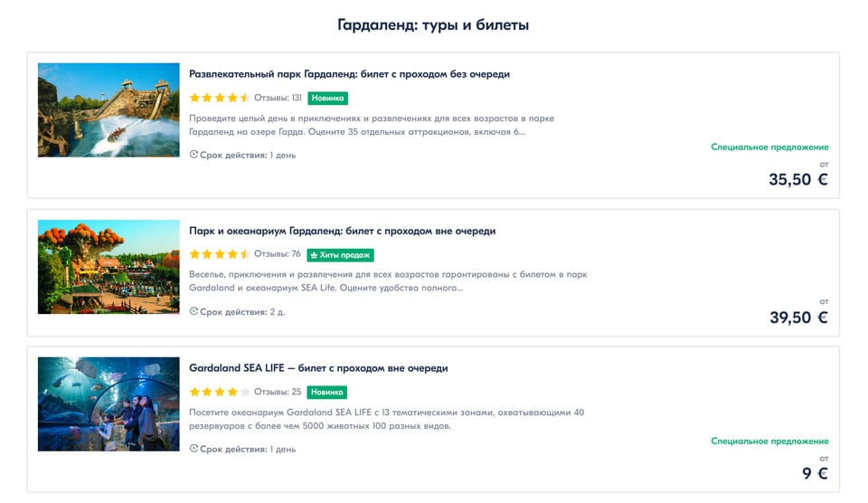Open the aquarium tunnel thumbnail
This screenshot has width=868, height=503.
(x=108, y=403)
